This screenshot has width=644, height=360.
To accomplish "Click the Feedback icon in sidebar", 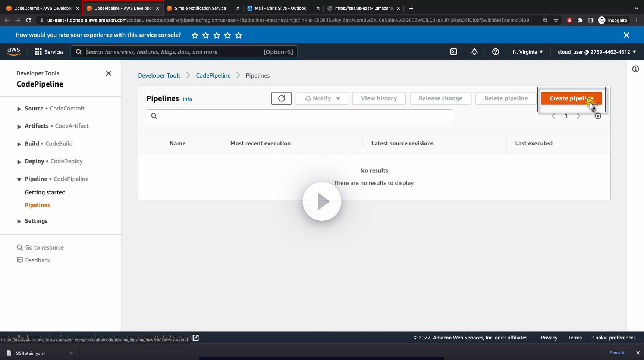I will point(20,260).
